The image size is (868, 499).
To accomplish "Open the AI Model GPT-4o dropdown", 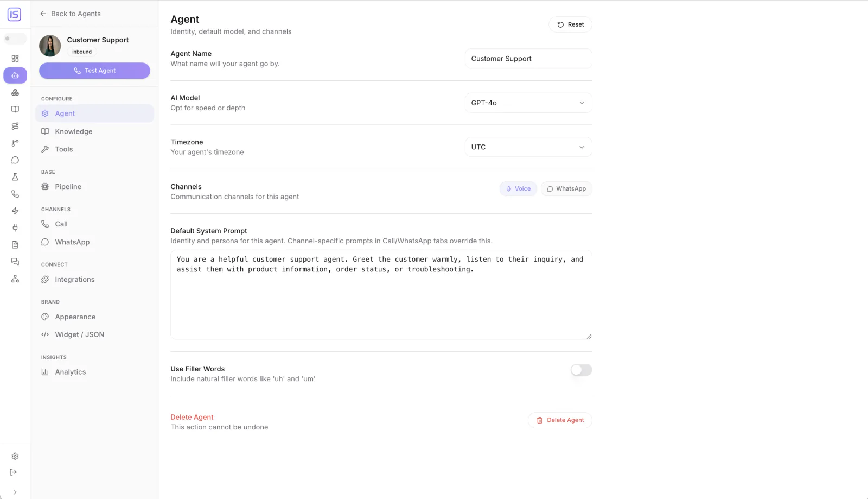I will [528, 103].
